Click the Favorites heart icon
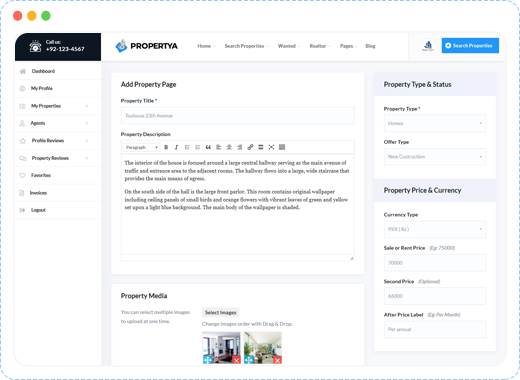This screenshot has height=380, width=520. (22, 175)
